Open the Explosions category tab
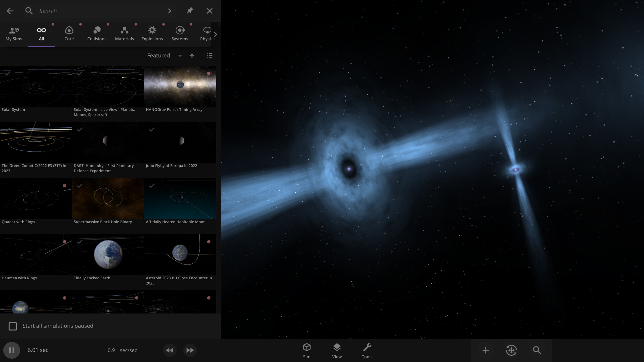The width and height of the screenshot is (644, 362). coord(152,33)
